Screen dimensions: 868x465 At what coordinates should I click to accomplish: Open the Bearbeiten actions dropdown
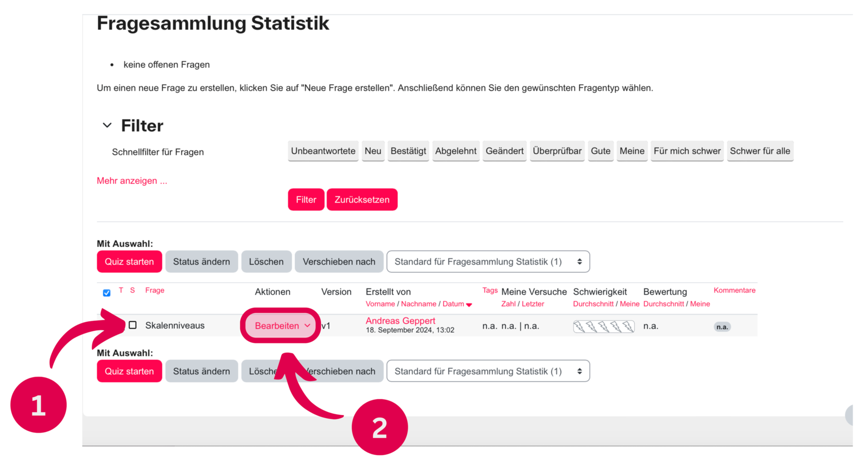(x=281, y=325)
